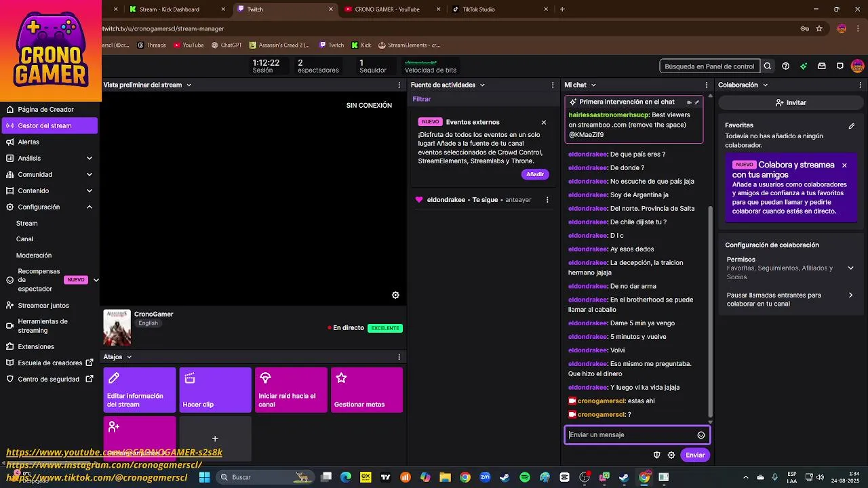868x488 pixels.
Task: Edit the Favoritas collaborator list
Action: coord(852,126)
